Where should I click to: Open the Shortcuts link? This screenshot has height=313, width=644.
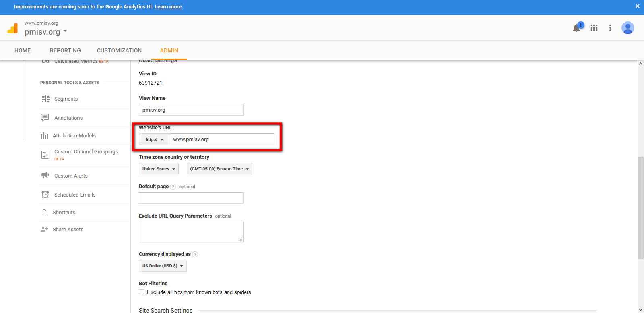64,212
